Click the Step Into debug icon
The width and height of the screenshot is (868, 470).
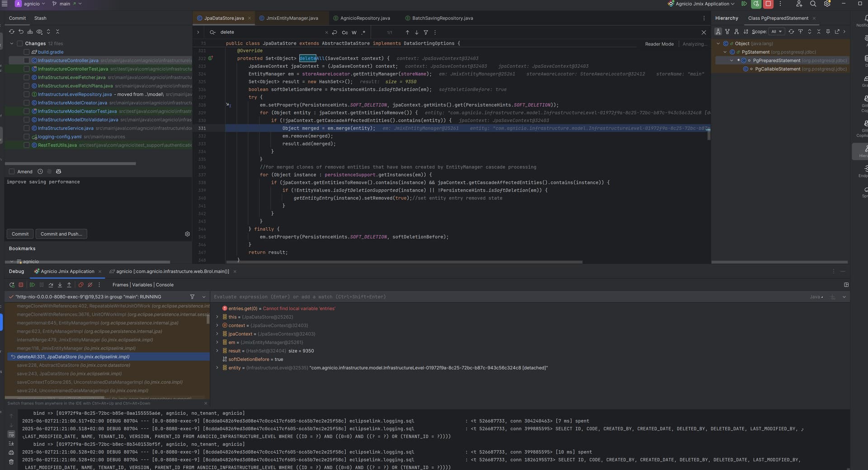[x=60, y=285]
